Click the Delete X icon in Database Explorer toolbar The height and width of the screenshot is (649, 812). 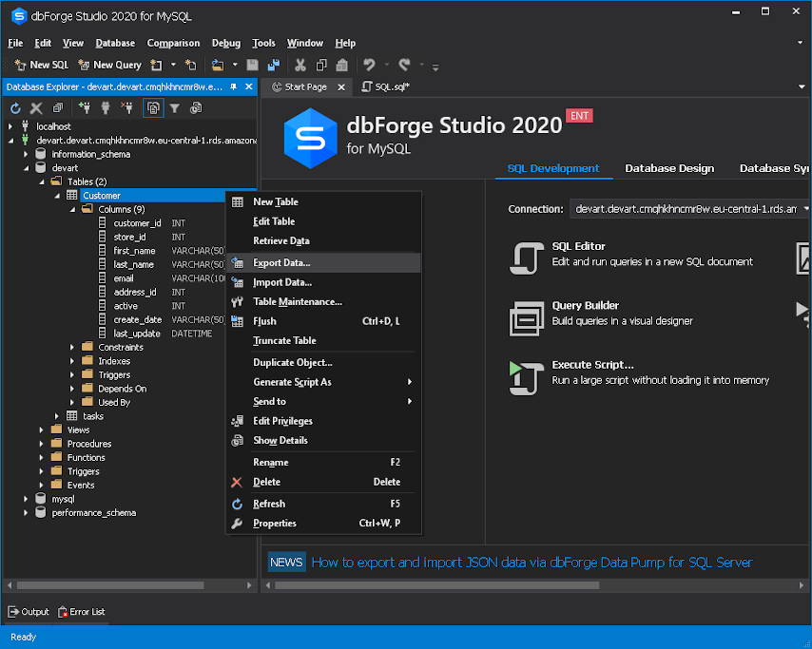click(36, 108)
